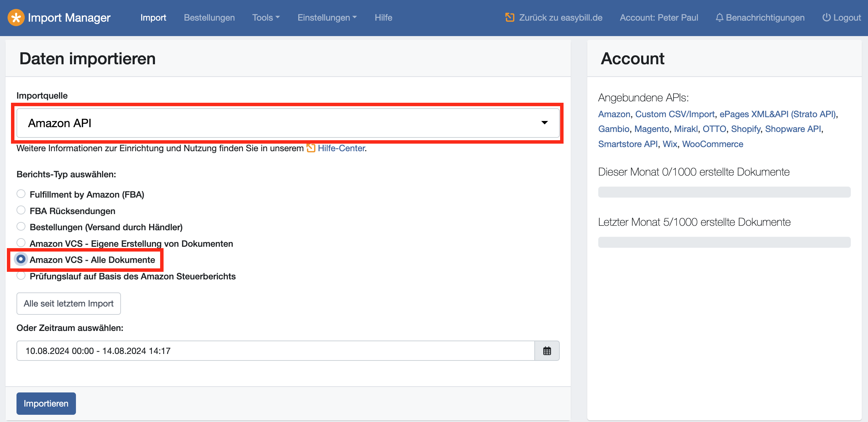
Task: Select FBA Rücksendungen radio button
Action: [21, 210]
